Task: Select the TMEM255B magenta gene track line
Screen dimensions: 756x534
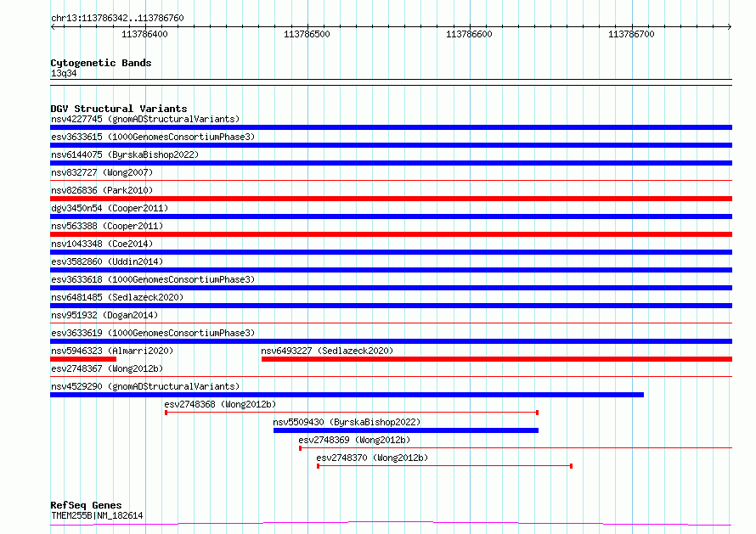Action: click(x=391, y=524)
